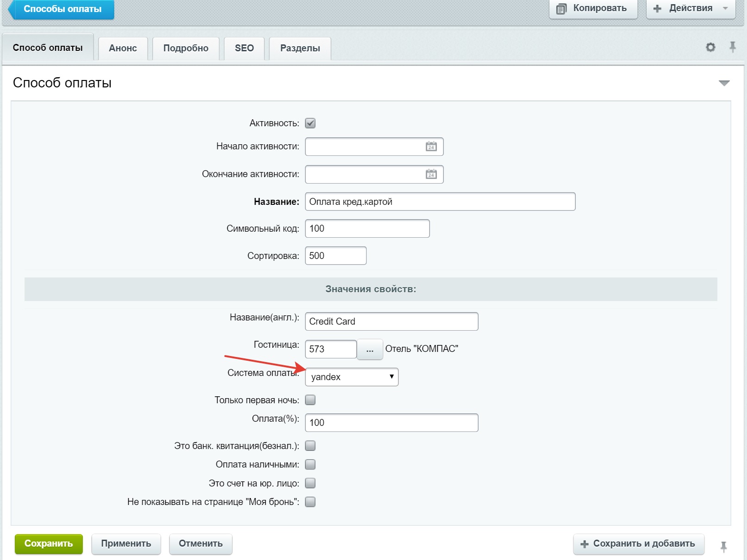This screenshot has height=560, width=747.
Task: Go back to Способы оплаты list
Action: 61,9
